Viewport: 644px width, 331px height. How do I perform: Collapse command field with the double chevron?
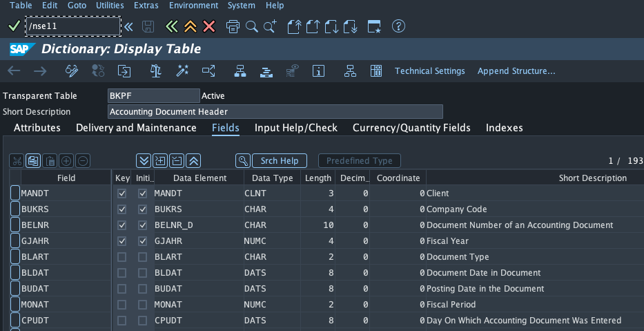pyautogui.click(x=128, y=27)
